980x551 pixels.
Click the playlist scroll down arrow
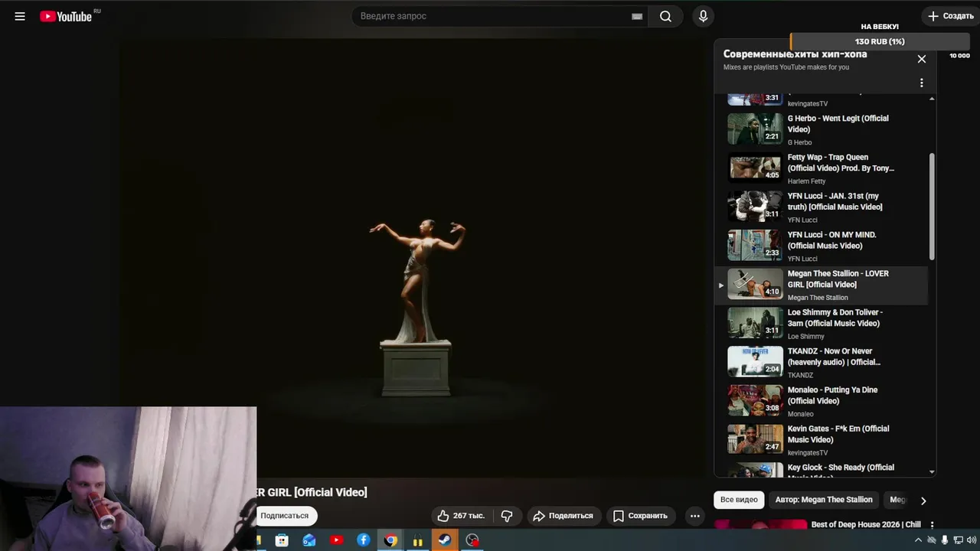pos(932,472)
